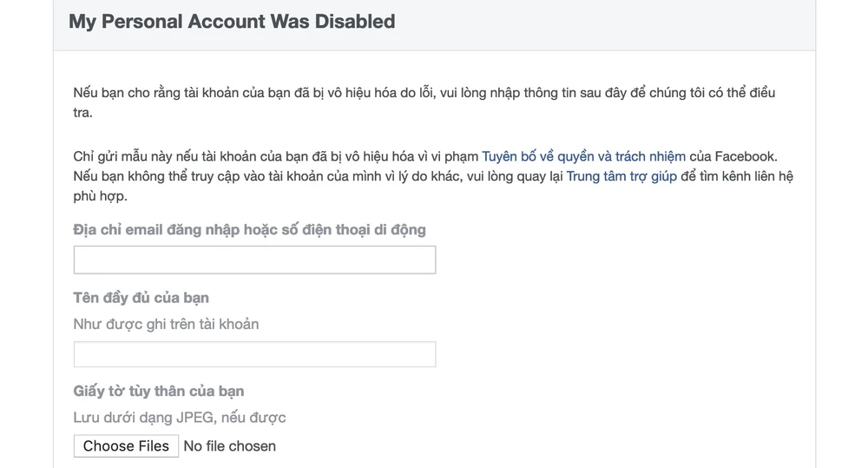868x468 pixels.
Task: Click the 'Địa chỉ email đăng nhập' field label
Action: pos(174,230)
